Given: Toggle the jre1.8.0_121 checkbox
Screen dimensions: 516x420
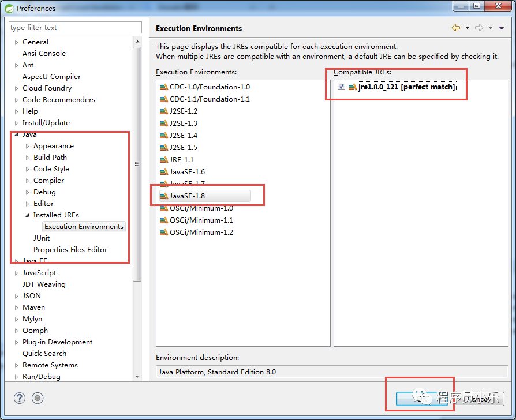Looking at the screenshot, I should point(341,87).
